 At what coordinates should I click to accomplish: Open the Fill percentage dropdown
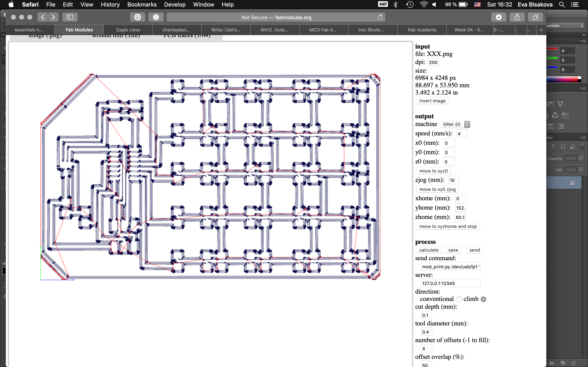[581, 170]
